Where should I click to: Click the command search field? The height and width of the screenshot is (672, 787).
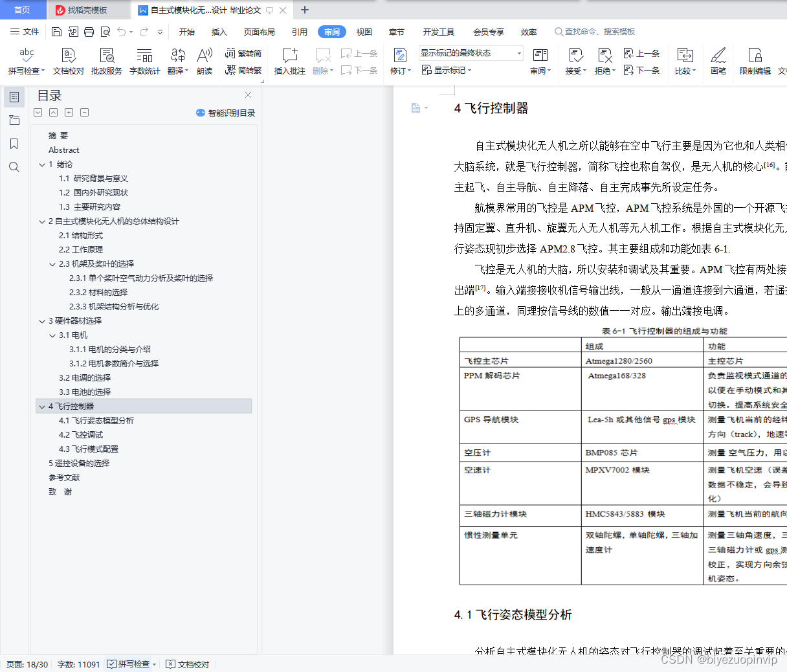(595, 32)
